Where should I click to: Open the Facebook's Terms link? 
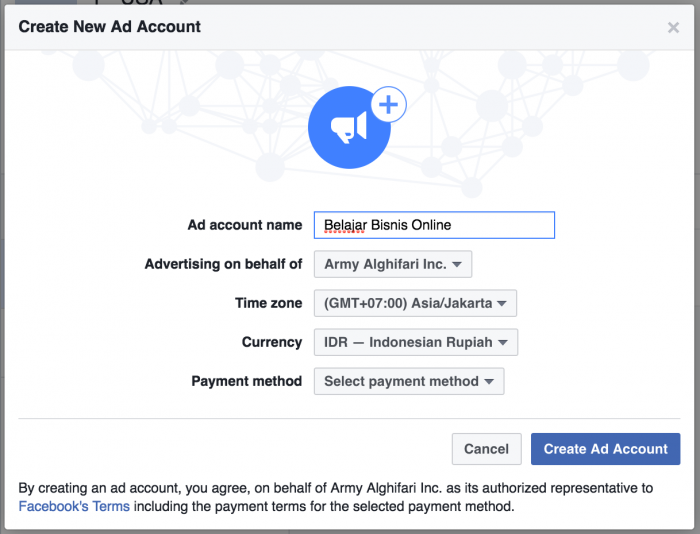[x=74, y=507]
